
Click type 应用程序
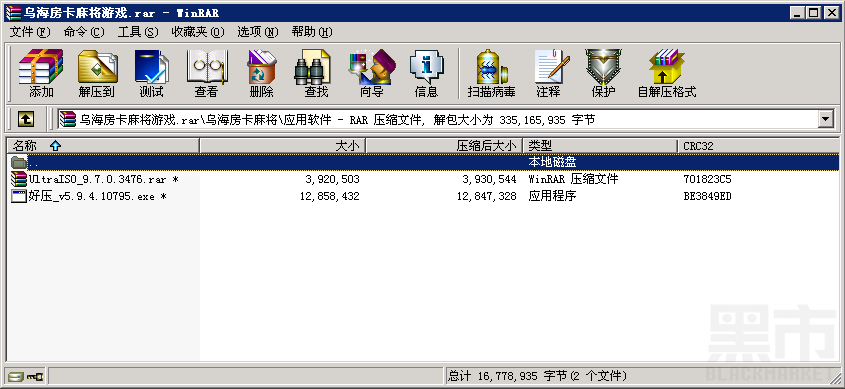click(x=552, y=197)
